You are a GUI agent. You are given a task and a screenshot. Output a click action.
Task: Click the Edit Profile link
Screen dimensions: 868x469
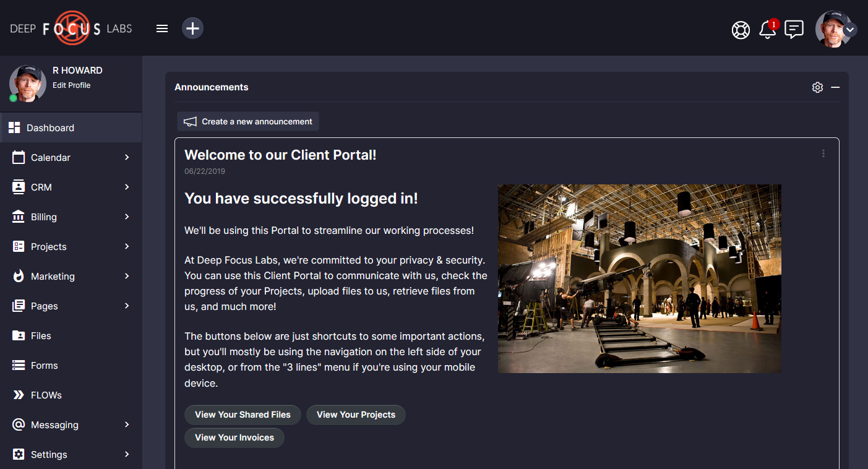pos(71,85)
